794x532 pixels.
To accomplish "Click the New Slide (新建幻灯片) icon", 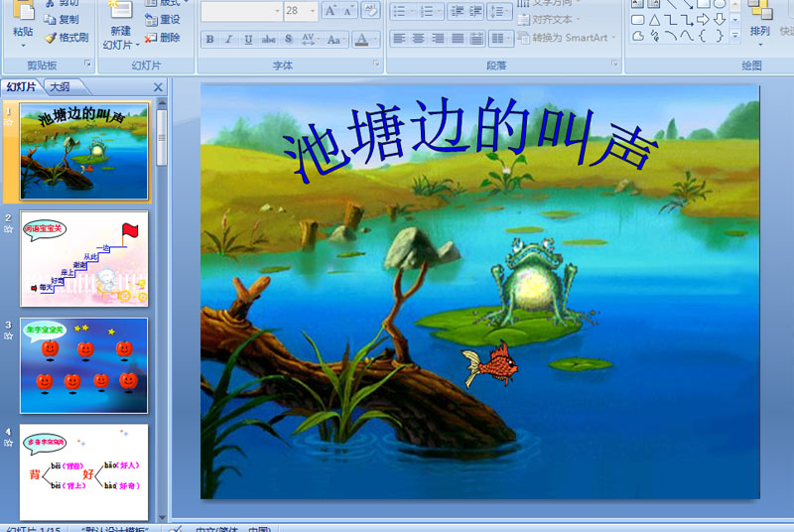I will tap(120, 11).
